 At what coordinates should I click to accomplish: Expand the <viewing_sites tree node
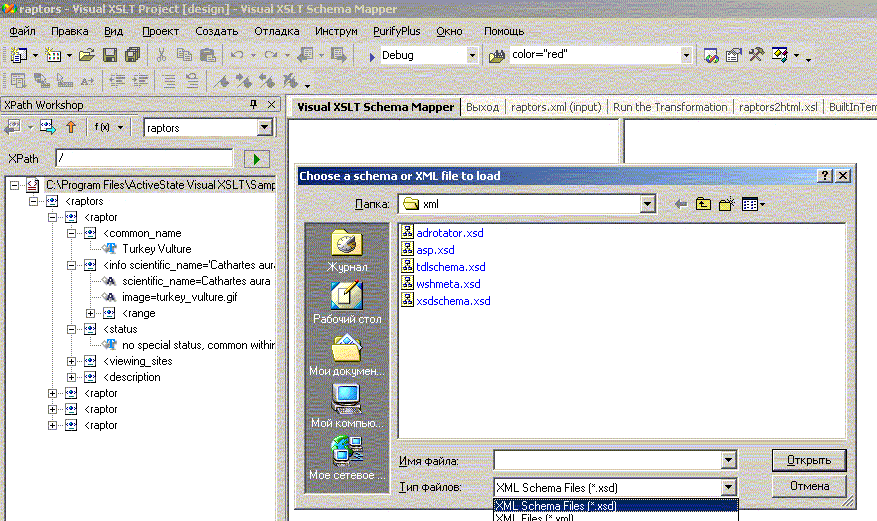[x=71, y=361]
